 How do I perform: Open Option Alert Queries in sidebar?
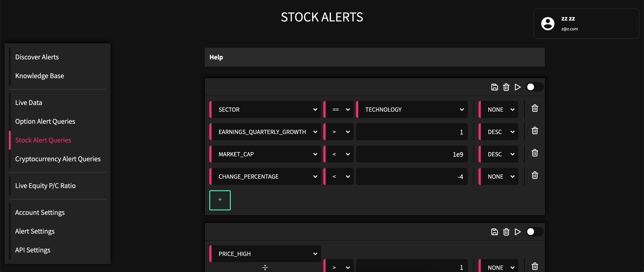tap(45, 121)
